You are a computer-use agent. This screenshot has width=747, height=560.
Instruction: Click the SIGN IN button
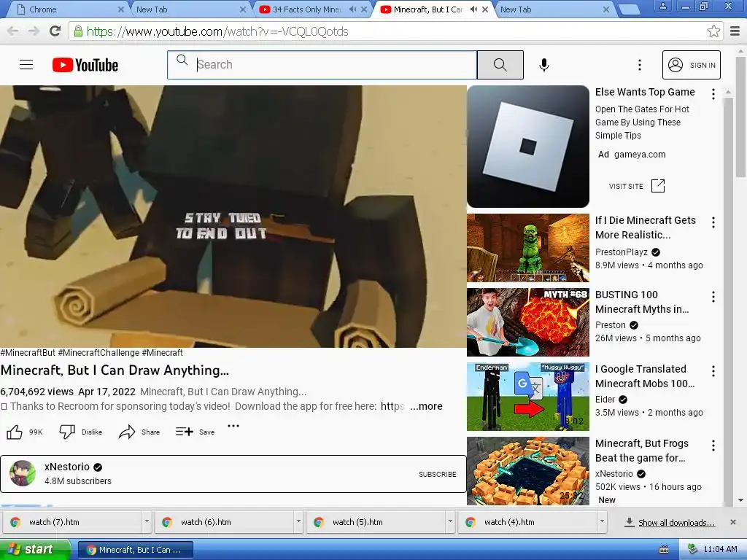click(x=692, y=65)
